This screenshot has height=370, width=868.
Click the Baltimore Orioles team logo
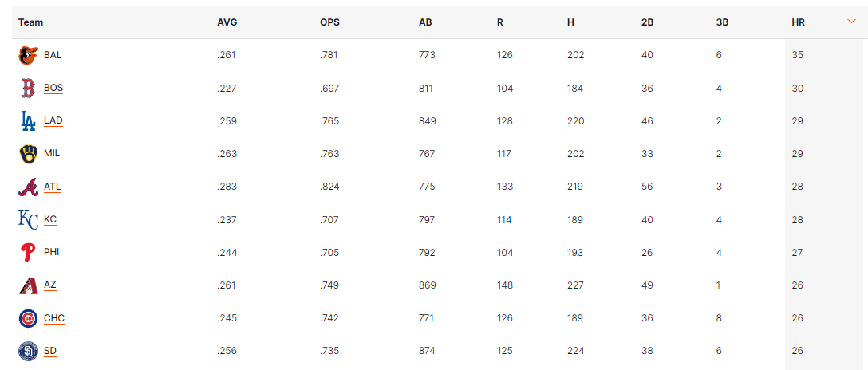pyautogui.click(x=28, y=55)
